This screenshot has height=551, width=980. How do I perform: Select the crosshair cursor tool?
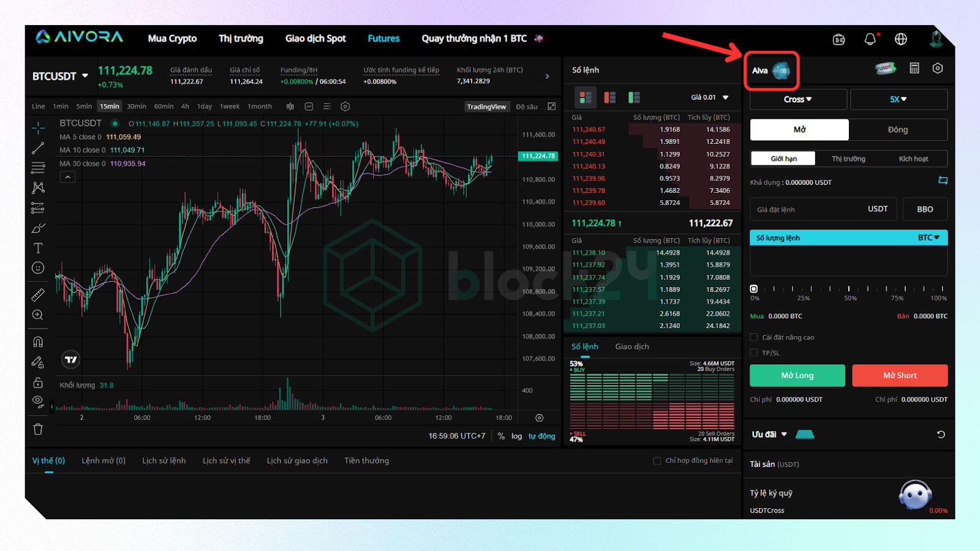pyautogui.click(x=38, y=128)
